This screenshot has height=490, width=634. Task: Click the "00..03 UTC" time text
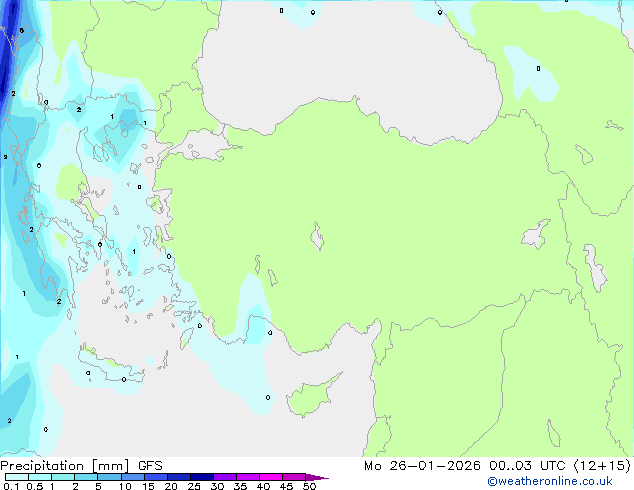pos(527,466)
